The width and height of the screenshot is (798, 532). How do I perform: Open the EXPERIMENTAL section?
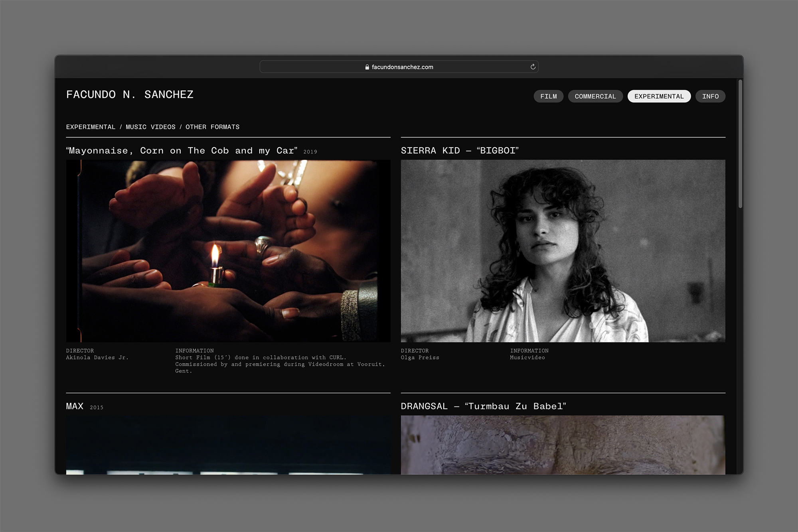tap(659, 96)
